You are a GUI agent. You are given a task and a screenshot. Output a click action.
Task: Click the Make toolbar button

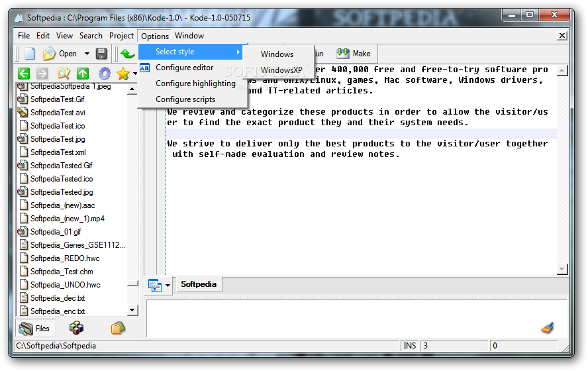(354, 54)
